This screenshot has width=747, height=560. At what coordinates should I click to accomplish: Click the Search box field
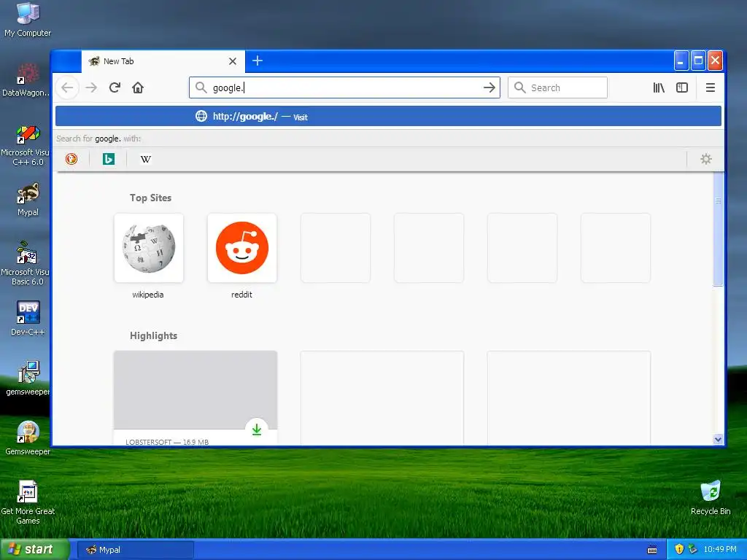coord(558,87)
